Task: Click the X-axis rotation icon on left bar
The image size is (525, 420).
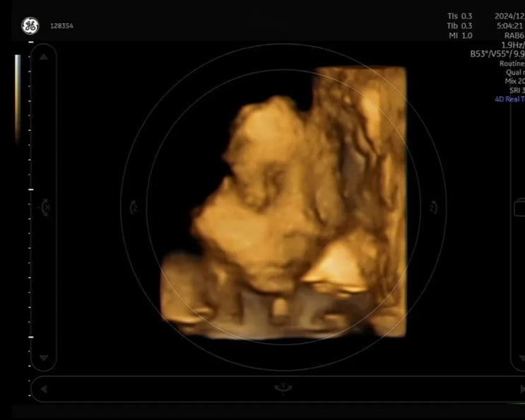Action: (45, 207)
